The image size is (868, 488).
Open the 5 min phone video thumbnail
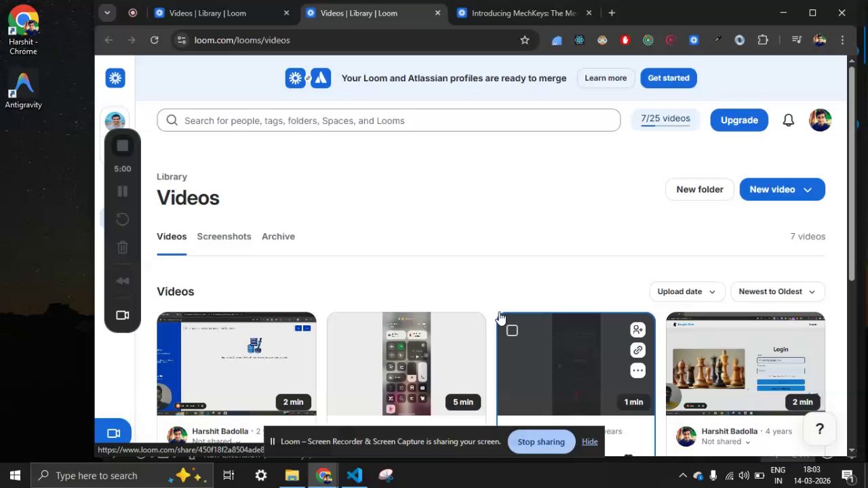pos(406,364)
